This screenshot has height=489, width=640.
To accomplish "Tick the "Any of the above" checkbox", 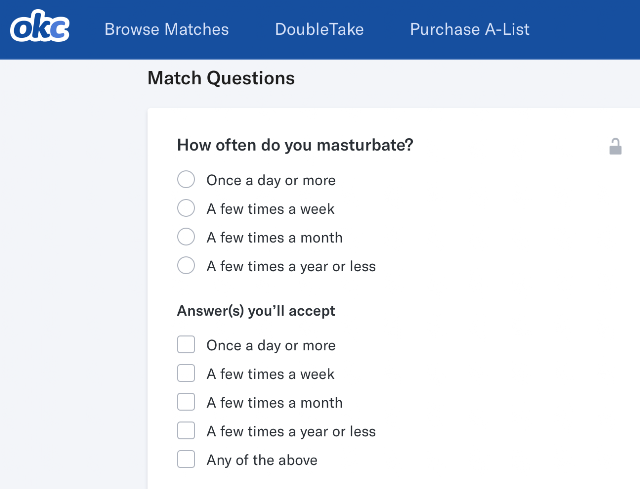I will coord(186,459).
